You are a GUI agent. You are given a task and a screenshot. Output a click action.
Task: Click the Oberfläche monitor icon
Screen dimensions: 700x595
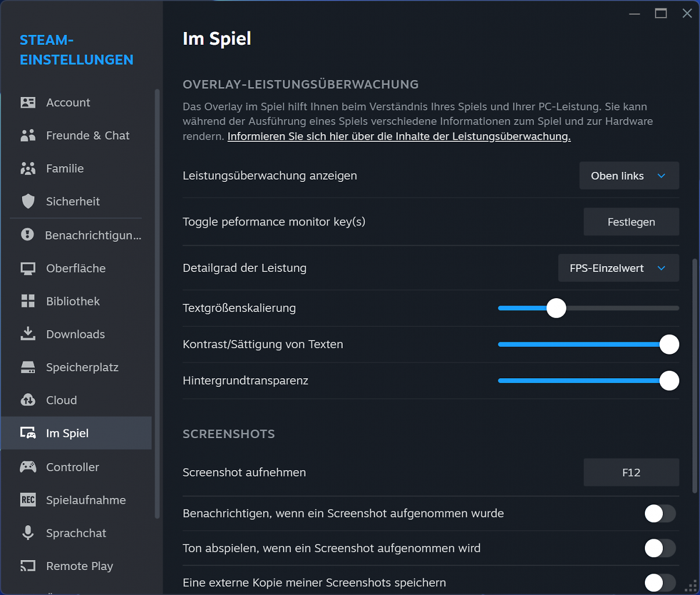point(28,268)
